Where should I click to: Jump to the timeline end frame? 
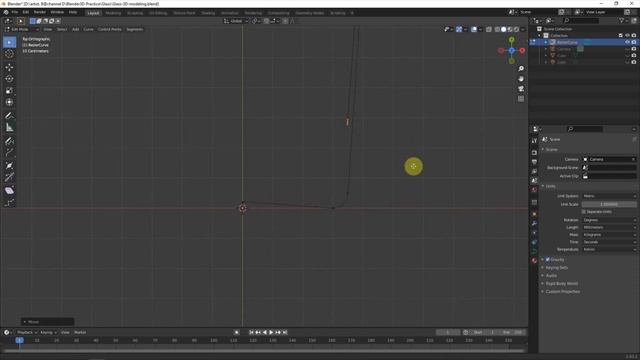click(x=285, y=332)
